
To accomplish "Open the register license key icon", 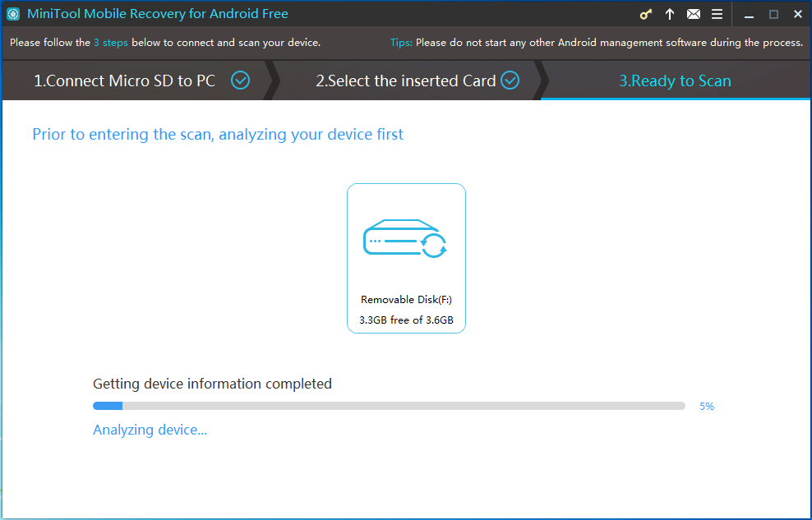I will [645, 14].
